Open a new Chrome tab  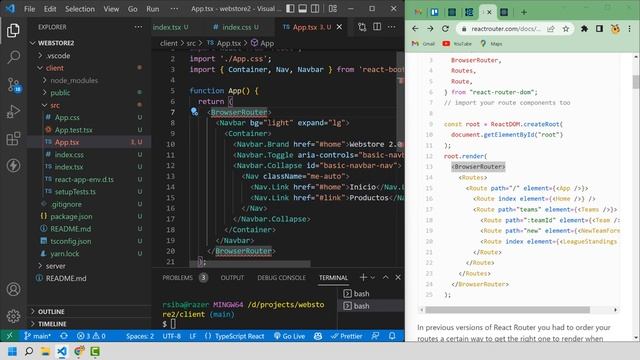[x=524, y=12]
